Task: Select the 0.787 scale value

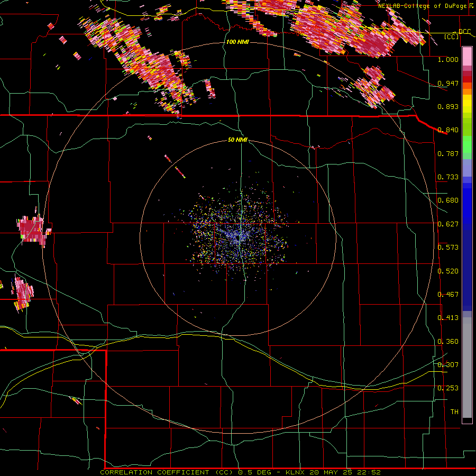Action: click(x=448, y=153)
